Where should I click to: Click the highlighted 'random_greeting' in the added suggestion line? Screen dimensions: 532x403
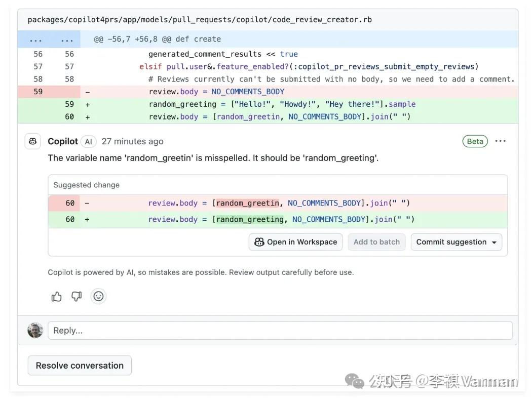click(250, 219)
